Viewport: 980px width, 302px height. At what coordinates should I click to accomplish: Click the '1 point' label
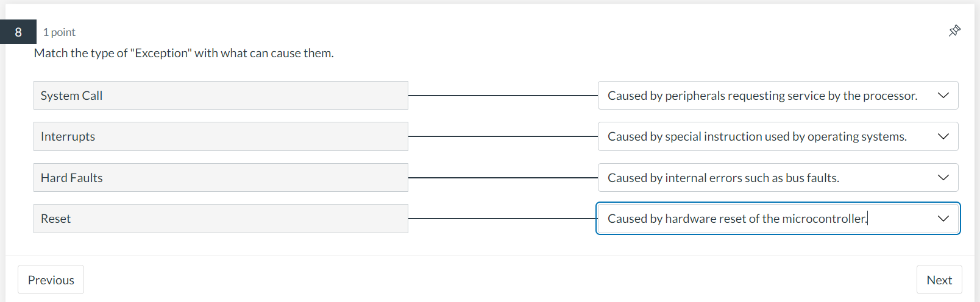[59, 32]
